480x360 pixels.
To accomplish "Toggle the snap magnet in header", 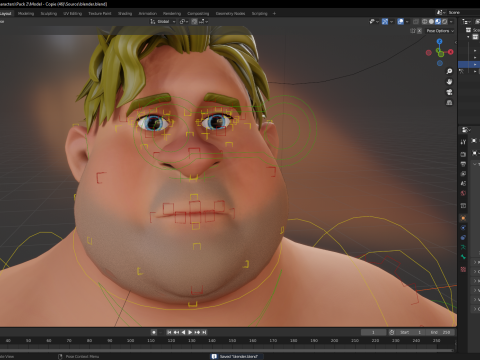I will pyautogui.click(x=195, y=21).
